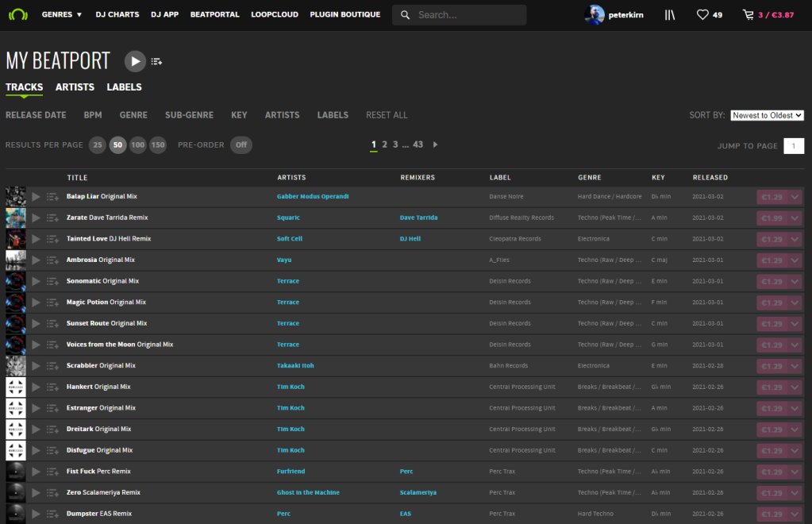Image resolution: width=812 pixels, height=524 pixels.
Task: Expand price options for Zarate track
Action: coord(795,218)
